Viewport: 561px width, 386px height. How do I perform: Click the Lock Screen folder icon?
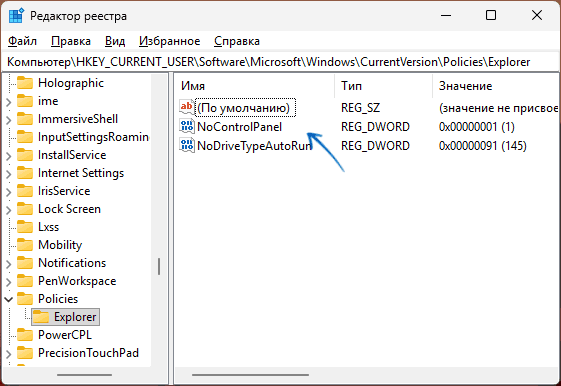tap(25, 209)
